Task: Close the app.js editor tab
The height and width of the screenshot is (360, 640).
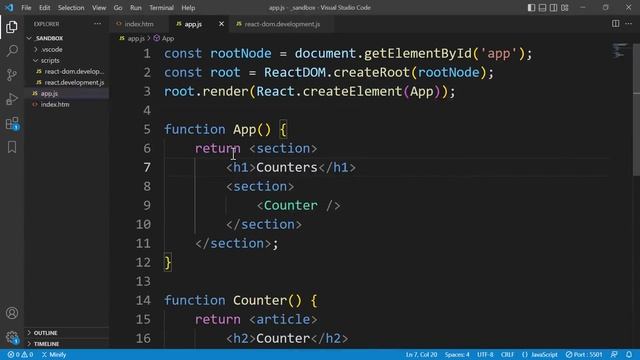Action: click(x=221, y=24)
